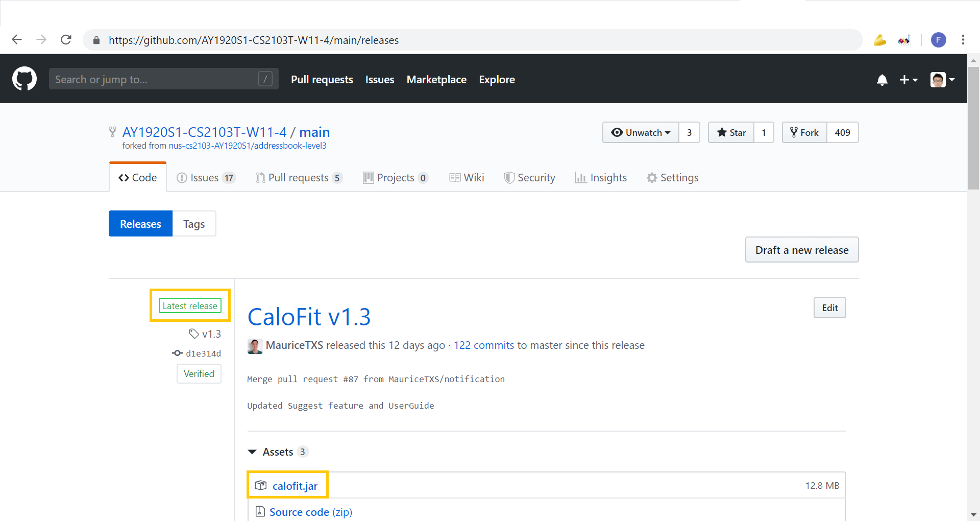Click the yellow extension icon in toolbar
Screen dimensions: 980x521
879,40
